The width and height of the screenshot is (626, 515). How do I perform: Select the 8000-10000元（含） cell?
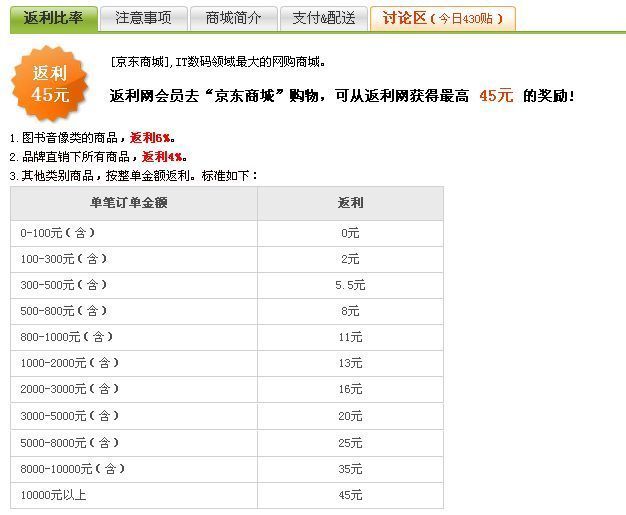(x=134, y=469)
